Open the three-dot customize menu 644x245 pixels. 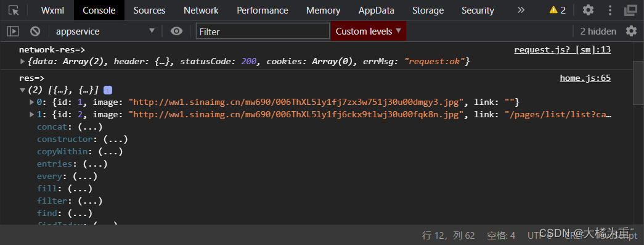(610, 10)
